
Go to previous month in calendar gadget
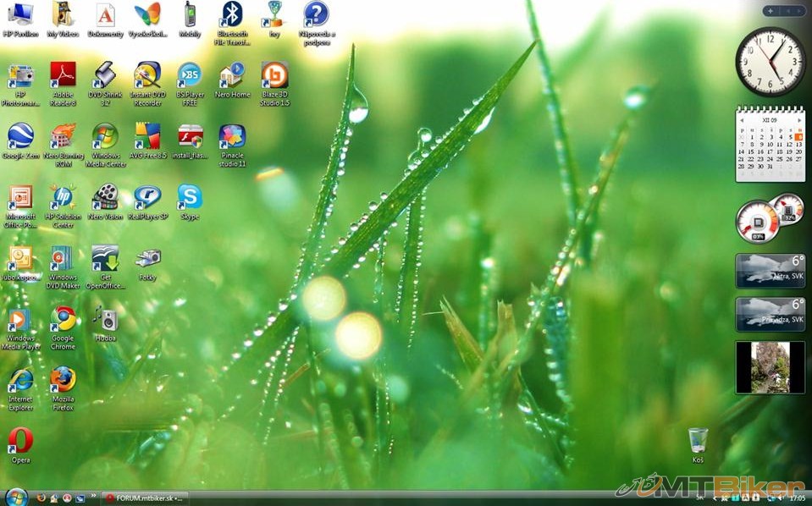click(742, 120)
